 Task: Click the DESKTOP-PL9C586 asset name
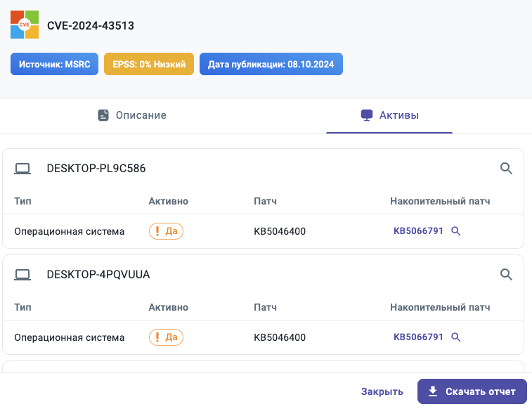click(x=96, y=168)
